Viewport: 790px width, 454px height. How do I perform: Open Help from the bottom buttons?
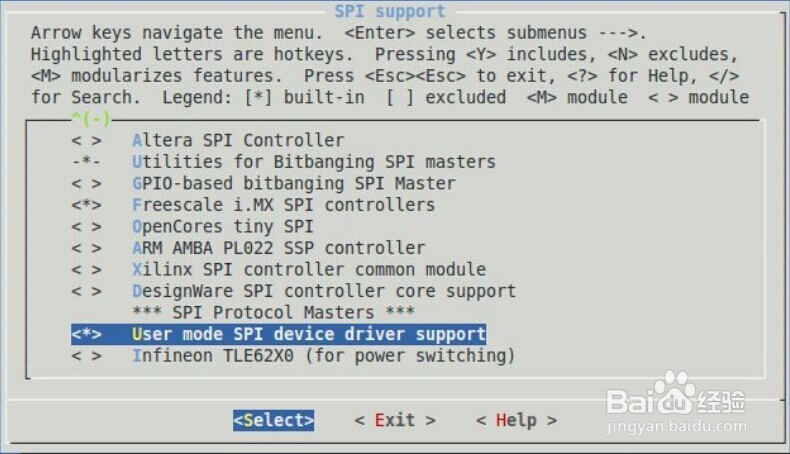coord(516,420)
